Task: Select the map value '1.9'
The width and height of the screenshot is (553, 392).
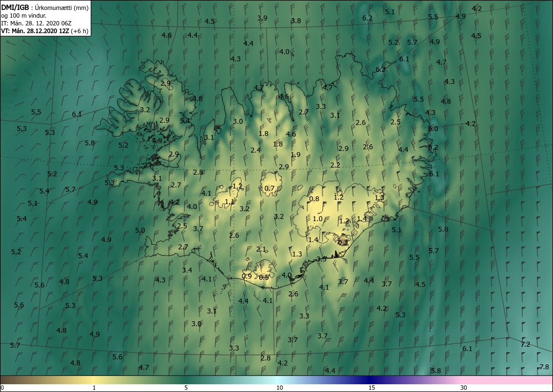Action: tap(295, 154)
